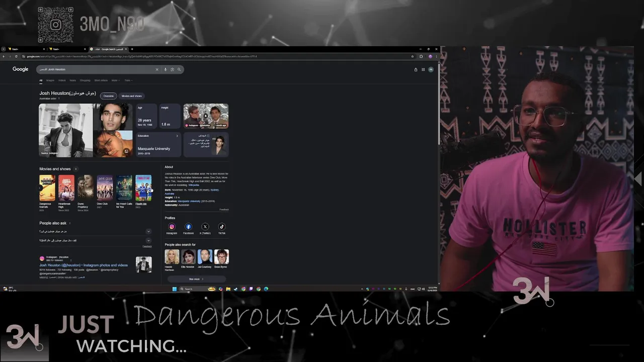Open Google Lens image search icon
644x362 pixels.
172,69
